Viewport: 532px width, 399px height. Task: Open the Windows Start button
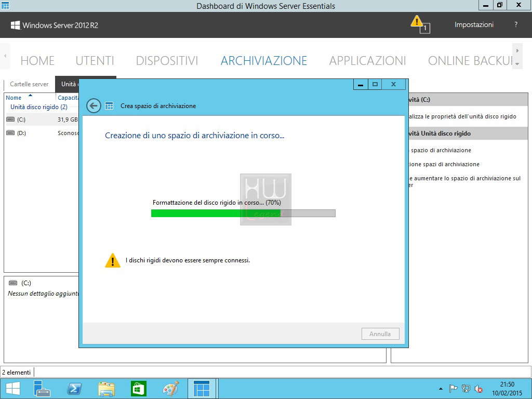[x=13, y=389]
